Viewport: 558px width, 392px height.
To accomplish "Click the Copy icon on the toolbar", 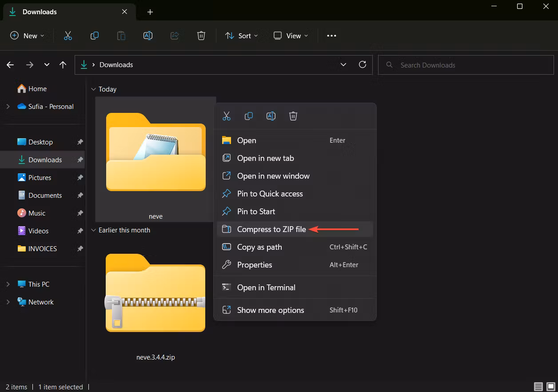I will [x=94, y=36].
